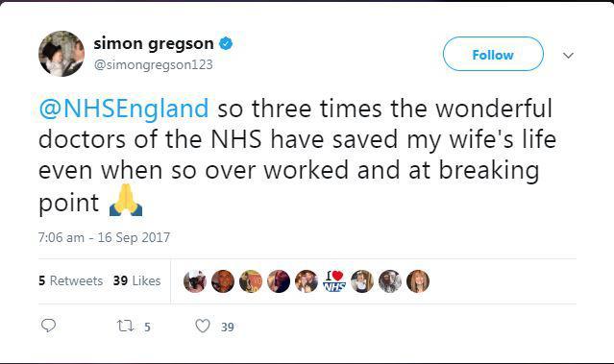
Task: Like the tweet with the heart icon
Action: (x=203, y=326)
